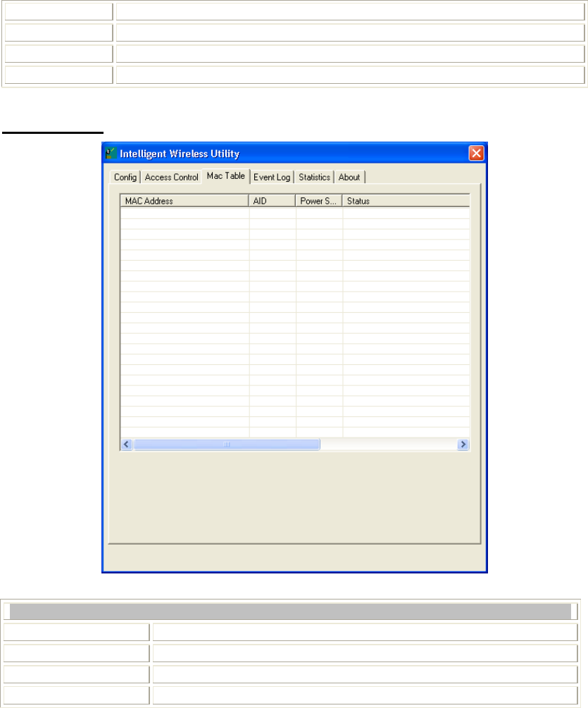Click the Power S... column header
The width and height of the screenshot is (588, 708).
click(318, 201)
